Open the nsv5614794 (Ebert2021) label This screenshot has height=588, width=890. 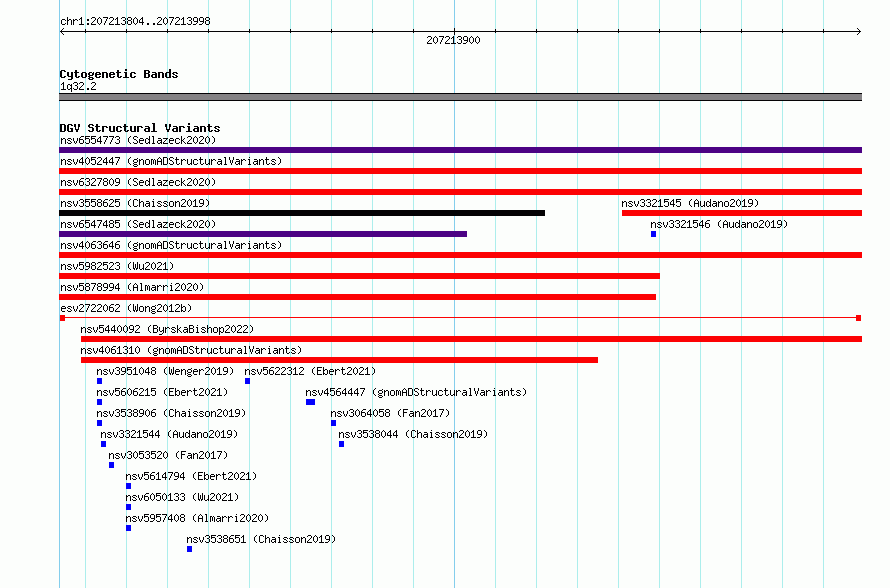[x=191, y=476]
